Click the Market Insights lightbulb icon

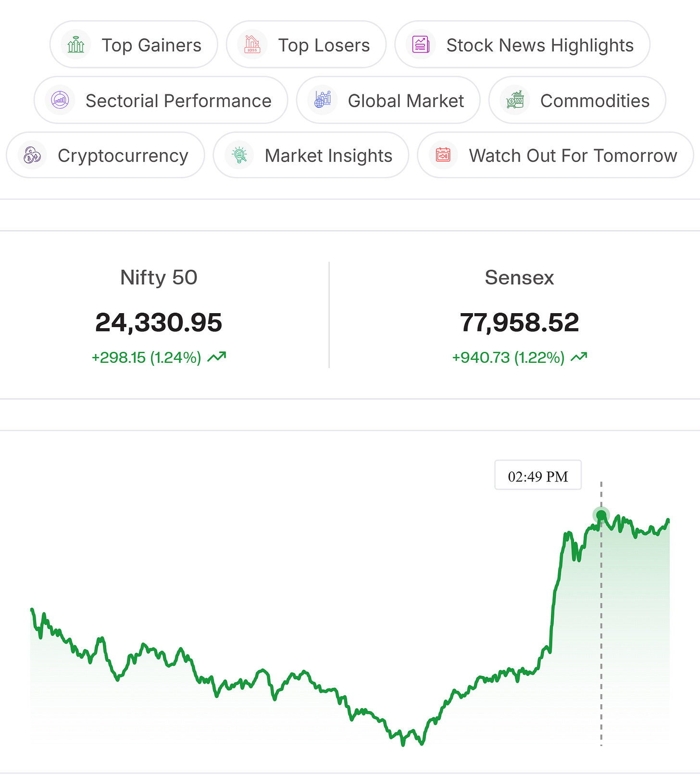pos(239,155)
